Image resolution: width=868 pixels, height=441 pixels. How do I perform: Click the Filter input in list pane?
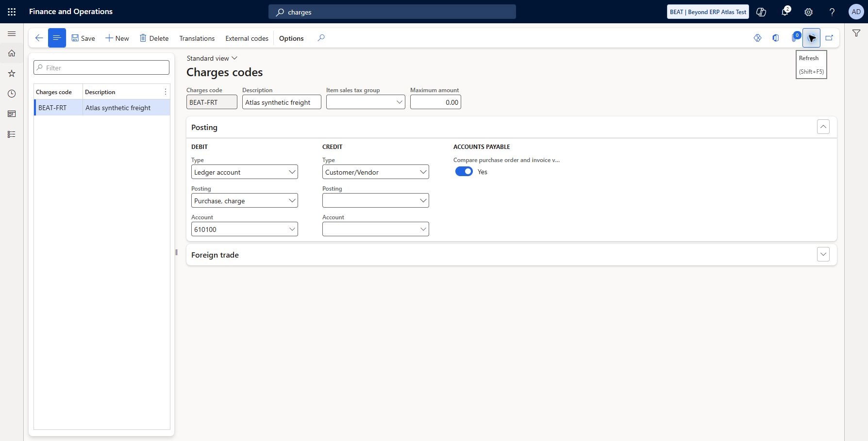[x=101, y=67]
